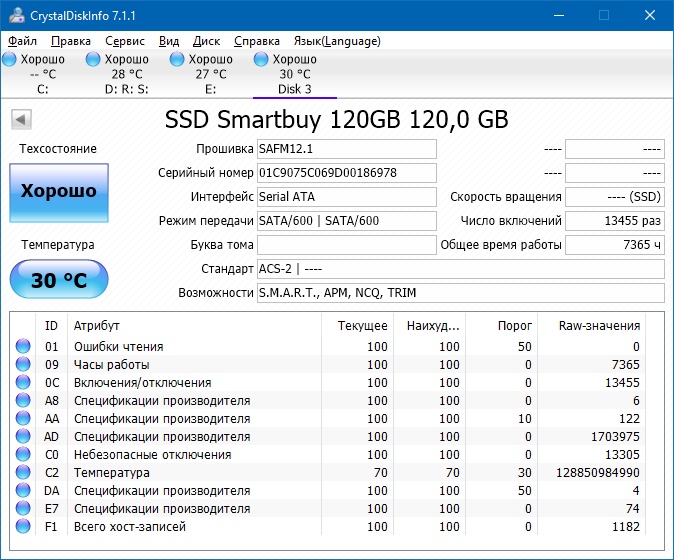The height and width of the screenshot is (560, 674).
Task: Select the D: R: S: disk status orb
Action: [95, 60]
